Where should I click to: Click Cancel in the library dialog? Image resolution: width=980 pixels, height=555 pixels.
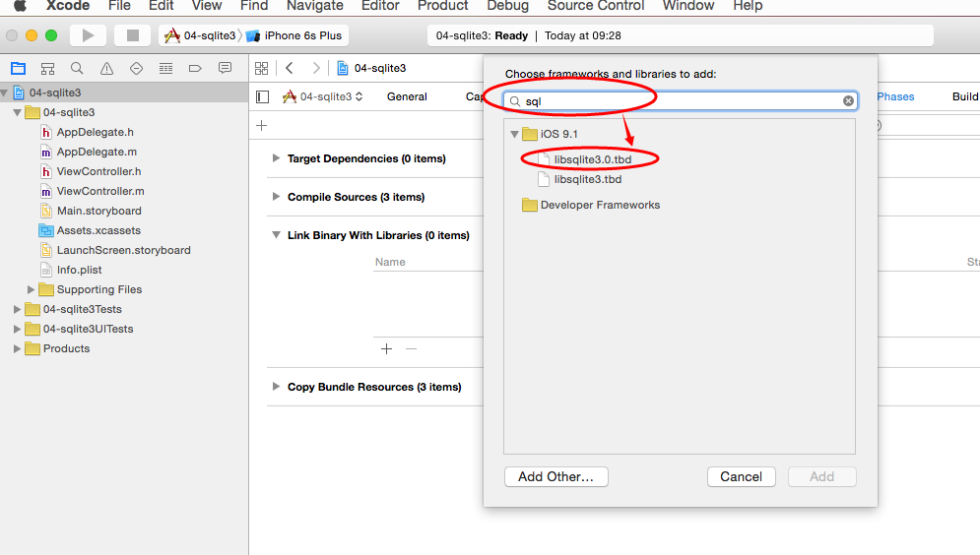[x=742, y=477]
